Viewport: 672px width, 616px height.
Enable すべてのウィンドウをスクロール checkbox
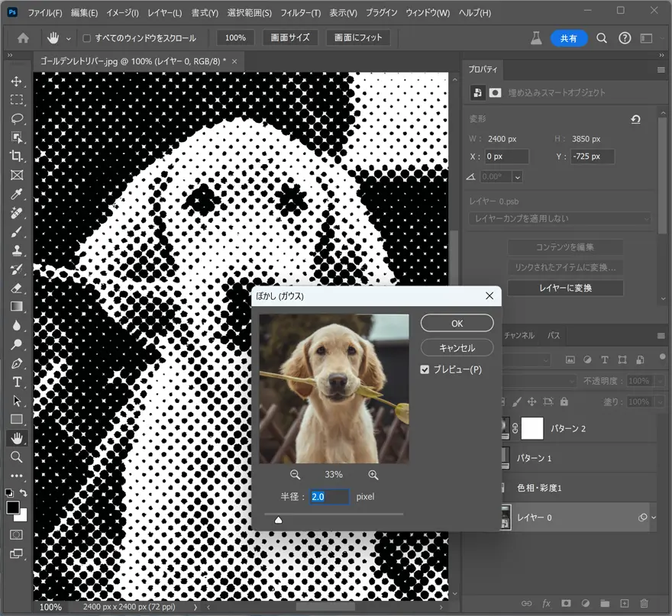86,38
